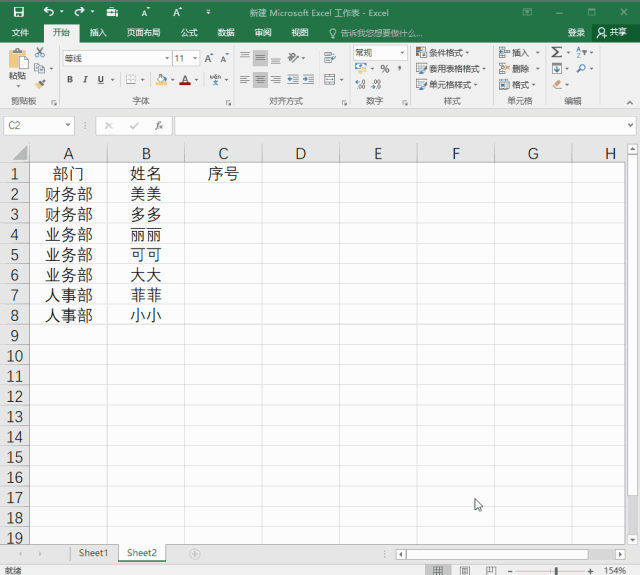Apply cell borders with the border icon
640x575 pixels.
131,80
